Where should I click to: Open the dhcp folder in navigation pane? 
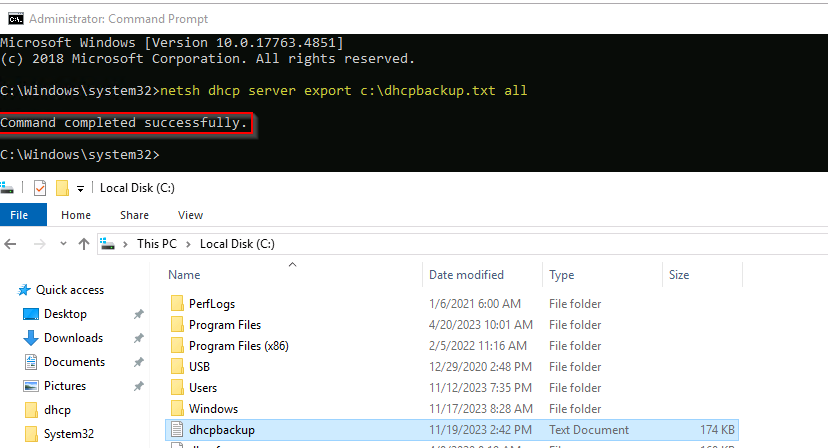(57, 410)
